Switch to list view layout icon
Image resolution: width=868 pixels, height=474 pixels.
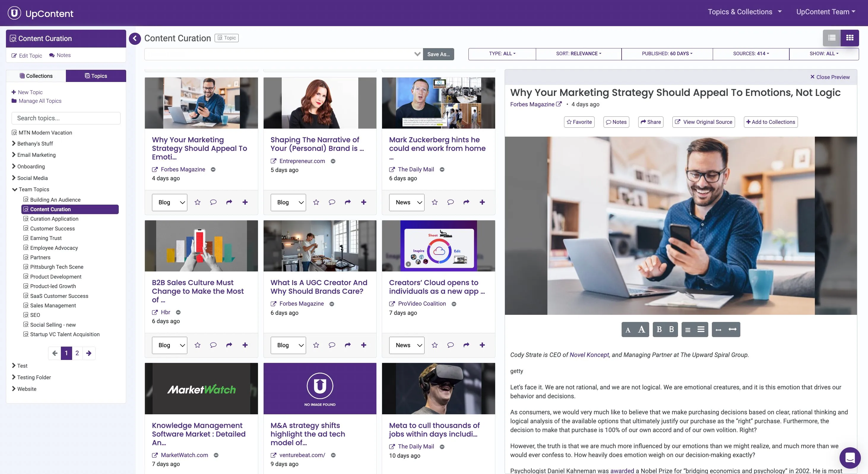click(x=831, y=38)
